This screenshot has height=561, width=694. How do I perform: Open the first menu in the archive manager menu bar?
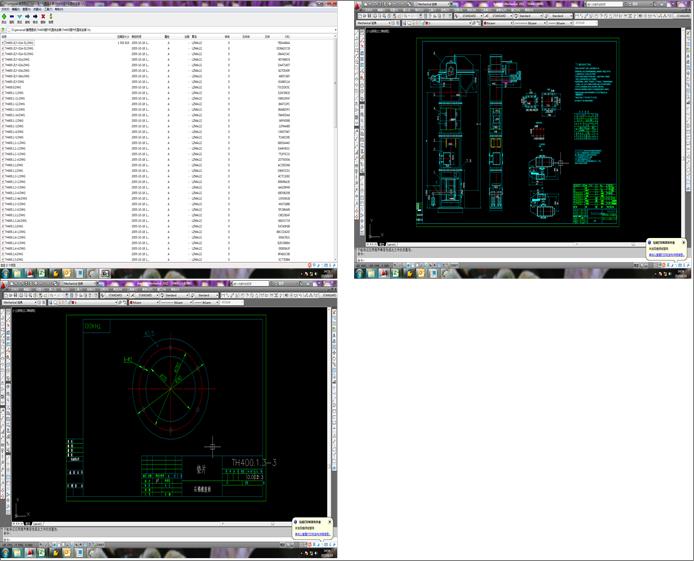pyautogui.click(x=5, y=9)
